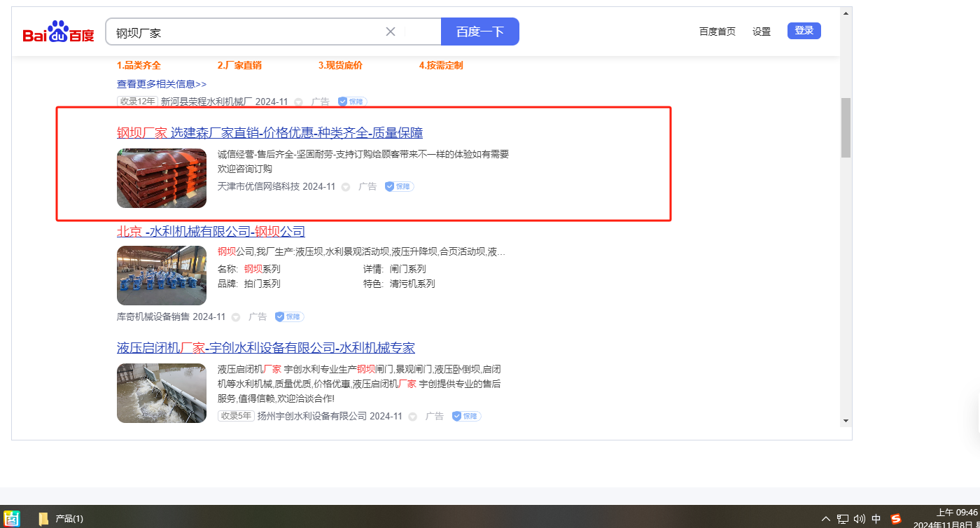Image resolution: width=980 pixels, height=528 pixels.
Task: Clear the search box with the X icon
Action: pyautogui.click(x=391, y=32)
